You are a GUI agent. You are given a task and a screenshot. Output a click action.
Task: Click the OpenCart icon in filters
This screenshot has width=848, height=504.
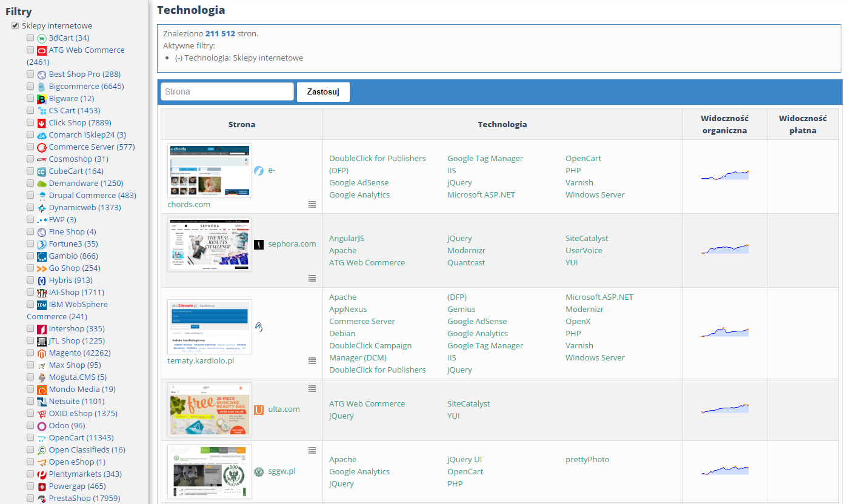pyautogui.click(x=42, y=438)
